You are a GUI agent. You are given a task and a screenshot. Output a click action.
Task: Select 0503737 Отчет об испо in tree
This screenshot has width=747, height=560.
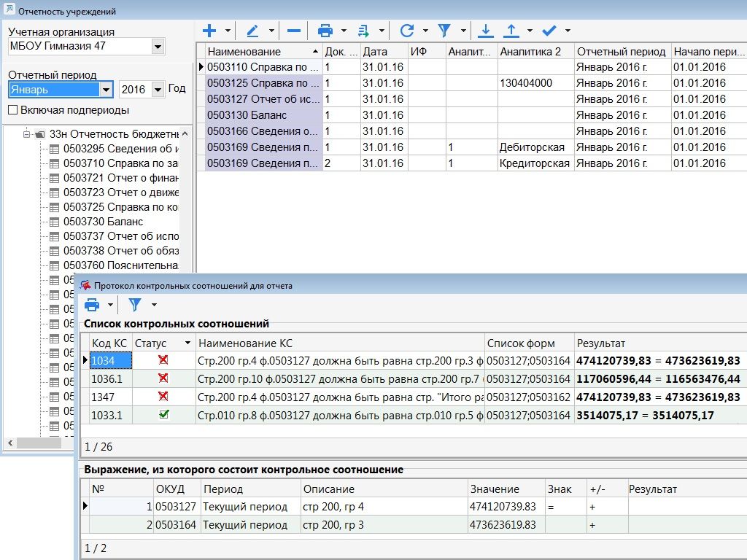[x=121, y=236]
